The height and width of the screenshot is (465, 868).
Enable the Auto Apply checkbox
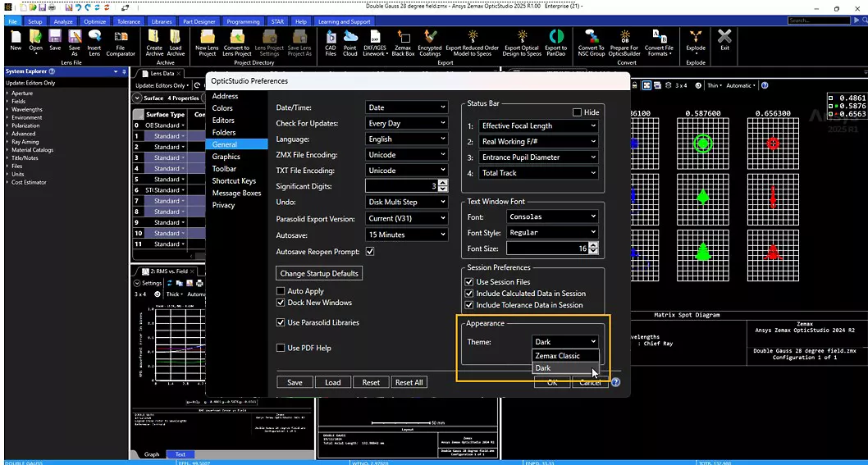[x=280, y=290]
